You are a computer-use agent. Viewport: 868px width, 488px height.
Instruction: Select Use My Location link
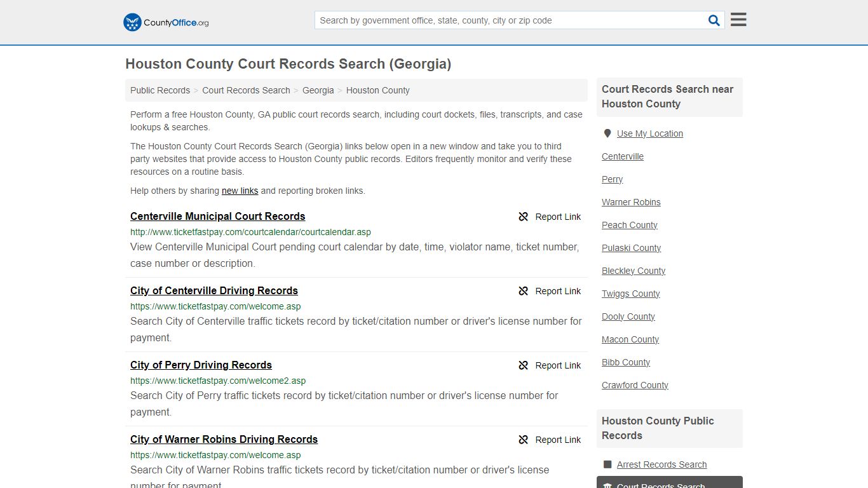tap(650, 133)
